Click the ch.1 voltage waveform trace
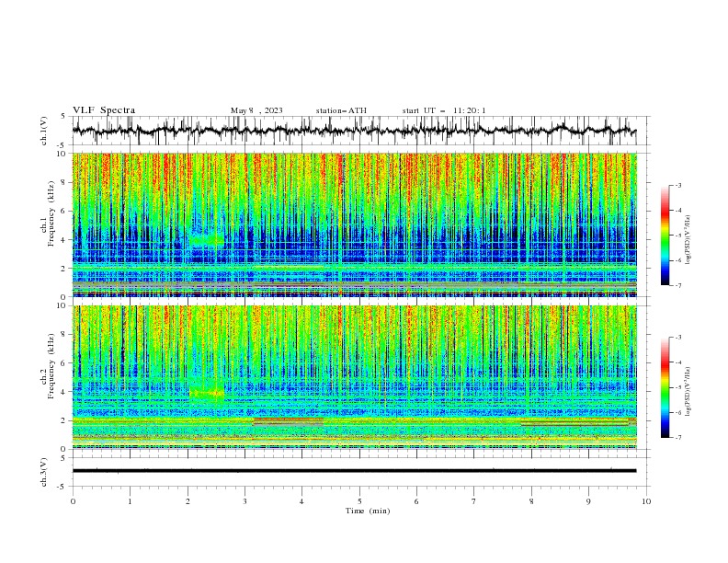Viewport: 728px width, 563px height. 354,131
